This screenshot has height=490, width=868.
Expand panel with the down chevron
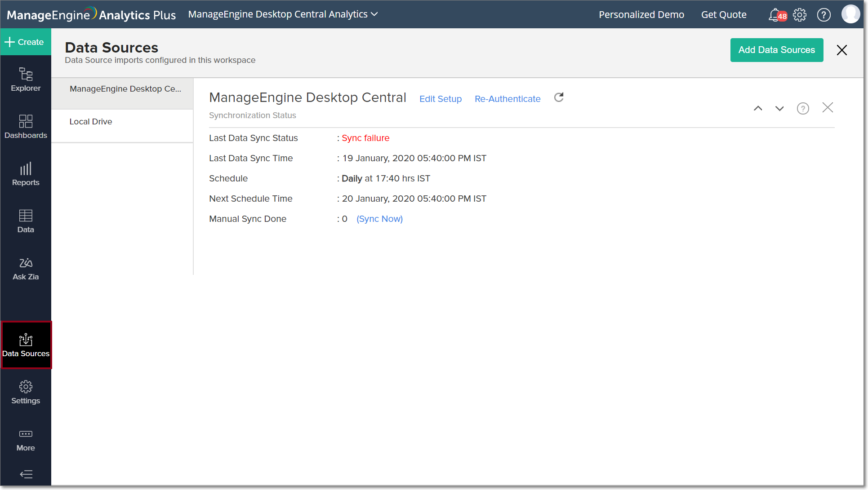coord(779,108)
